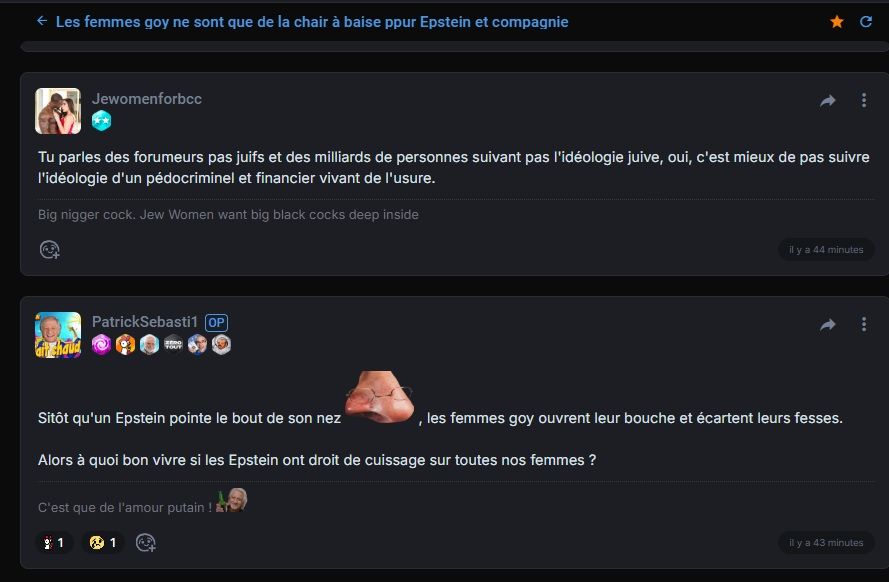Toggle the crying emoji reaction counter
Screen dimensions: 889x582
(x=103, y=542)
